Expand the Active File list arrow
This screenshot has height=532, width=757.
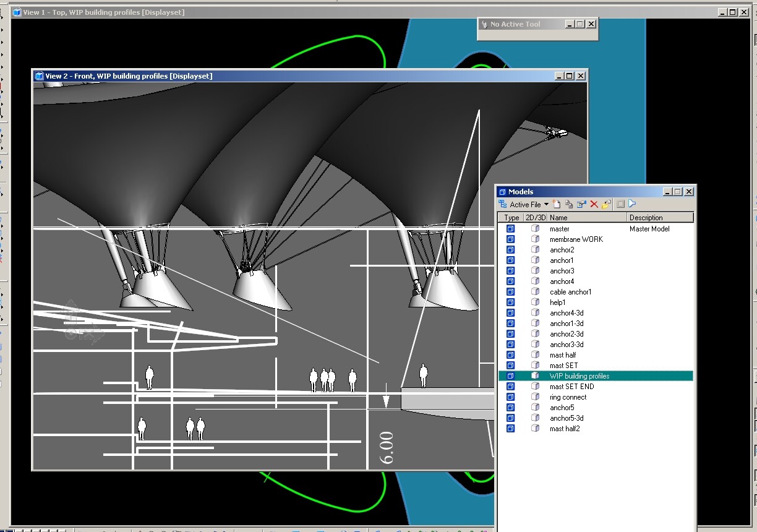pos(546,204)
